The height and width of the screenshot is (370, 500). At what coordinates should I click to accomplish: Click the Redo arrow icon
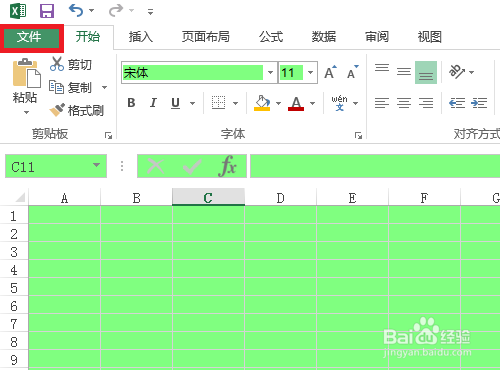click(116, 11)
